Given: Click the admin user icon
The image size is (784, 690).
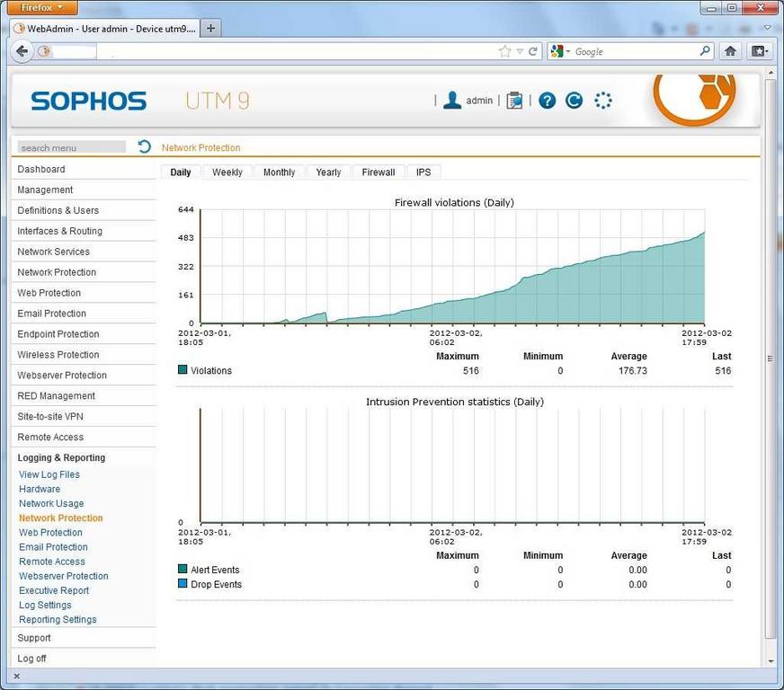Looking at the screenshot, I should (x=452, y=101).
